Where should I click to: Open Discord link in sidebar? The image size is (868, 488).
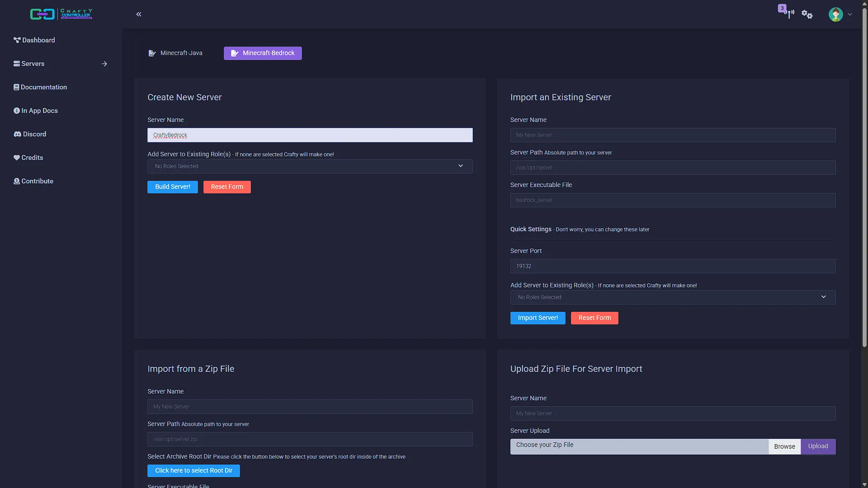(30, 134)
